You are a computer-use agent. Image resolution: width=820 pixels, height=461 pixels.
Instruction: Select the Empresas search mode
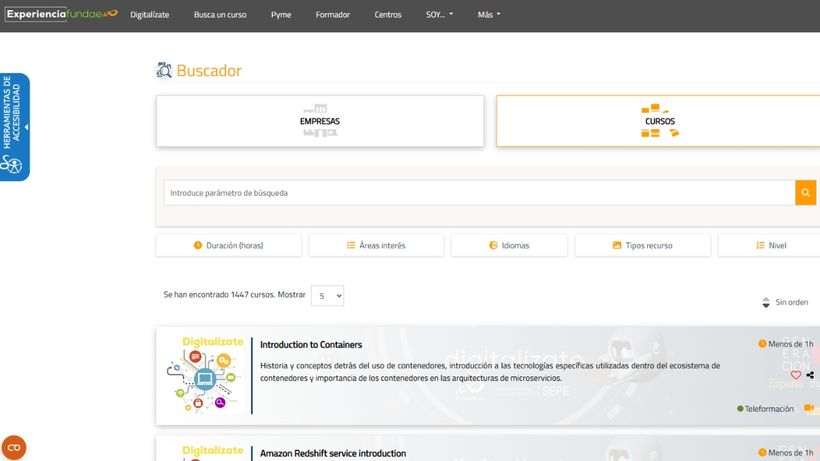tap(320, 121)
